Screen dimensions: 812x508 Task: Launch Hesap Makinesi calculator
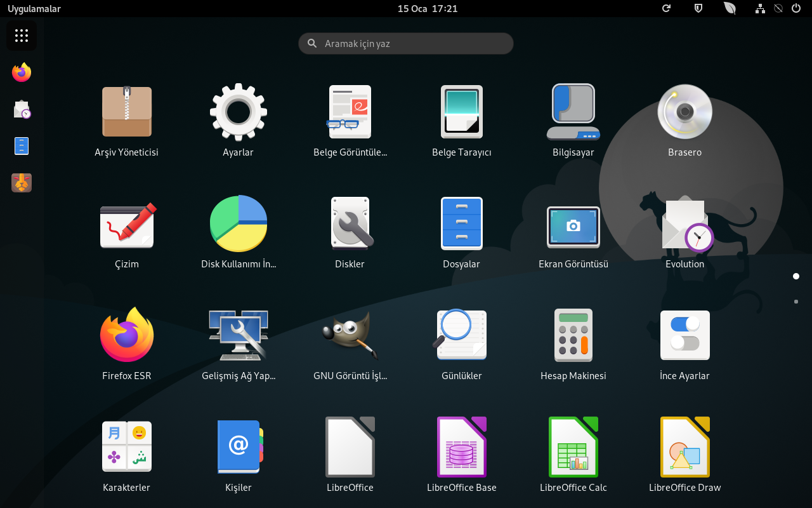(x=573, y=335)
